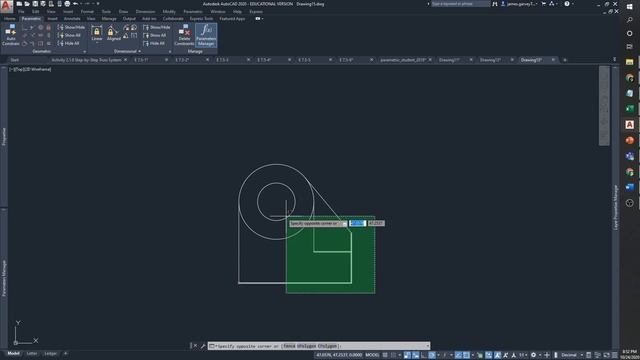This screenshot has width=640, height=360.
Task: Open the Annotate ribbon tab
Action: point(72,19)
